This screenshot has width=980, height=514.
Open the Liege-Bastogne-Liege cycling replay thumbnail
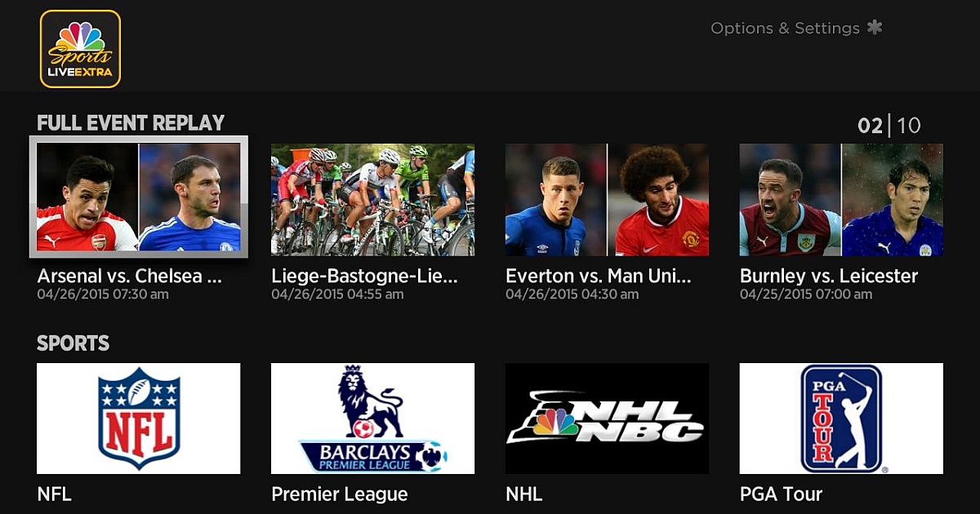(372, 200)
